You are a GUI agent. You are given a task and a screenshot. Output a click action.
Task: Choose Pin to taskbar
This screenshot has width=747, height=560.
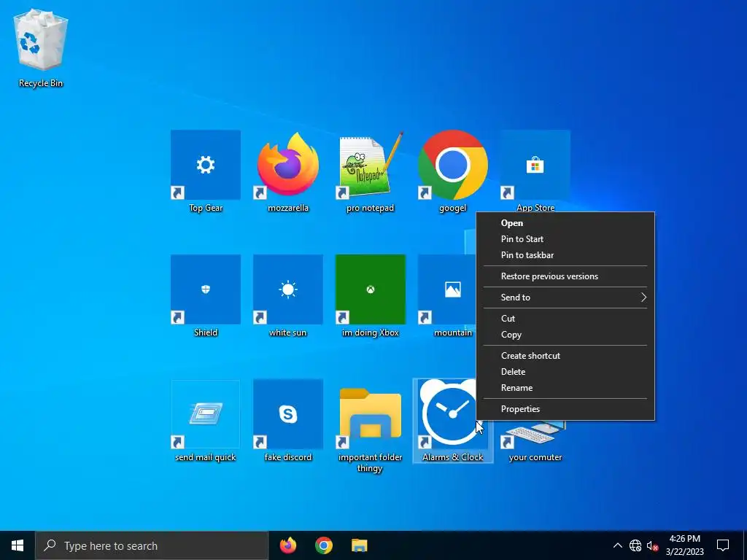pos(565,255)
